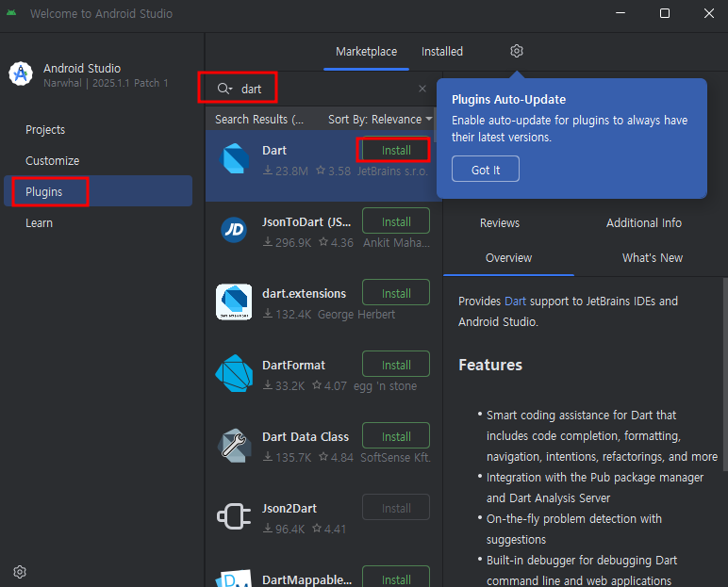Click the Install button for Json2Dart

(396, 508)
